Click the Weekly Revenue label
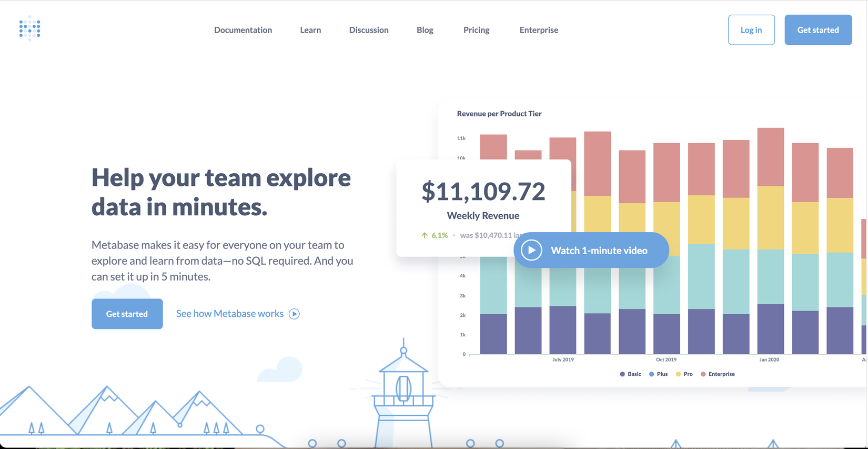Image resolution: width=868 pixels, height=449 pixels. pyautogui.click(x=483, y=216)
